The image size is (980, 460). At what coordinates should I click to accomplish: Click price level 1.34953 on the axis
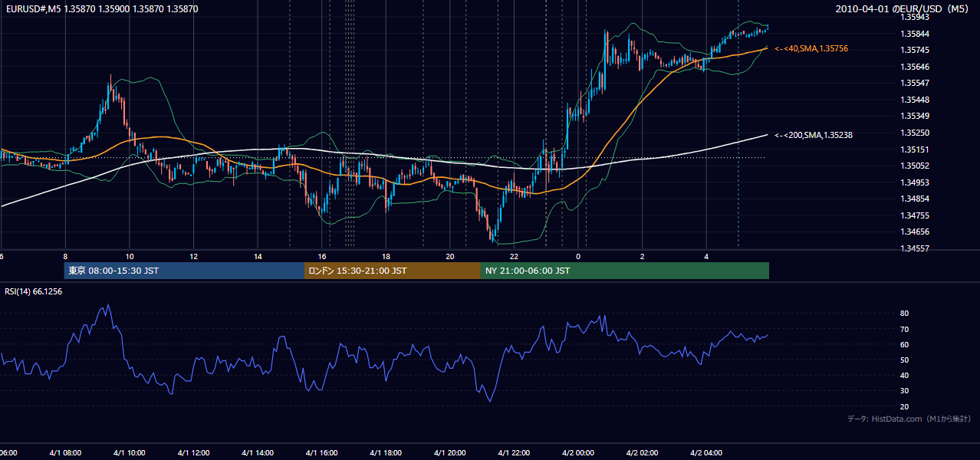pos(914,182)
